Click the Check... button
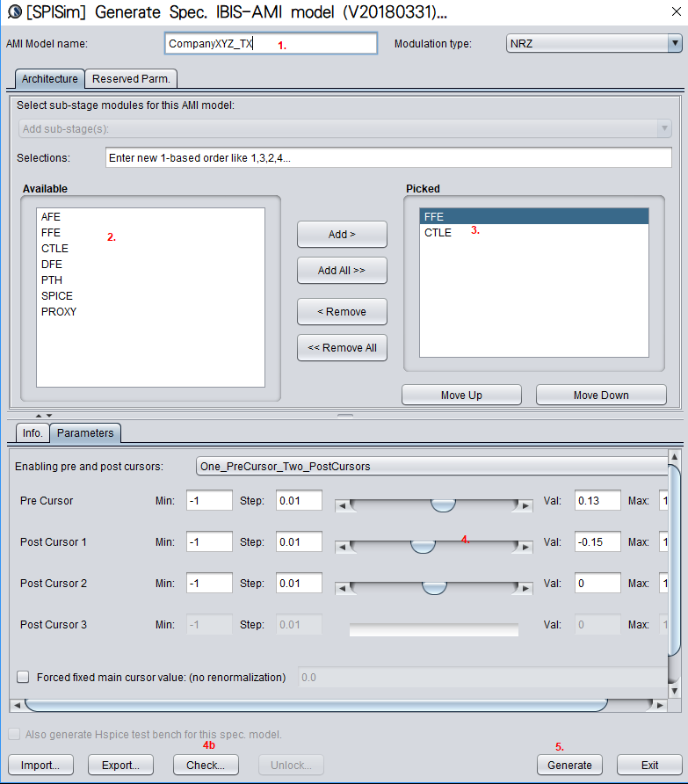This screenshot has height=784, width=688. pos(206,765)
